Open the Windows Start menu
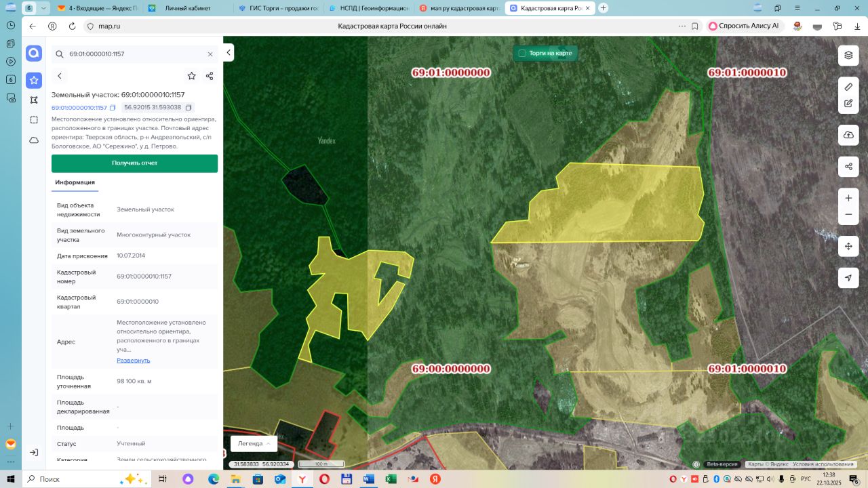 pos(11,479)
